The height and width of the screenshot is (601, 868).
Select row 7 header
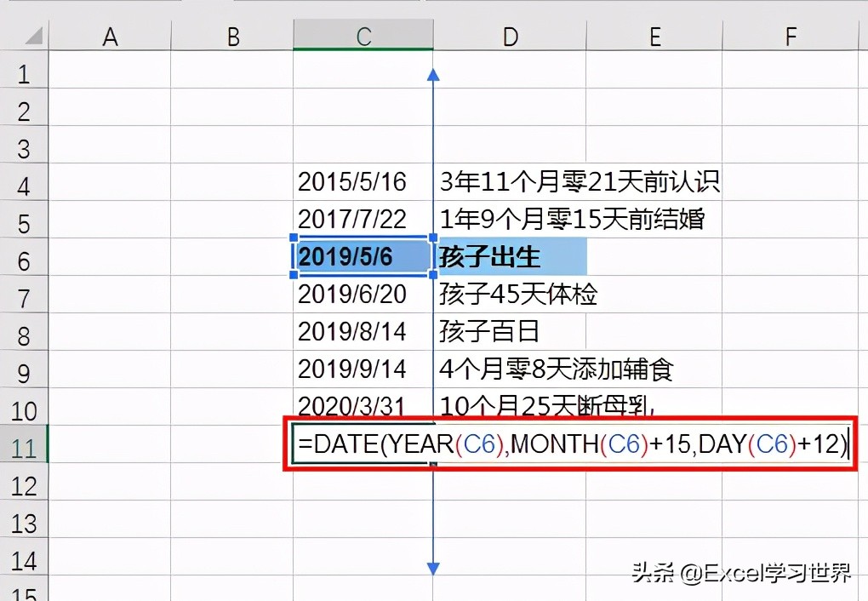pos(24,295)
